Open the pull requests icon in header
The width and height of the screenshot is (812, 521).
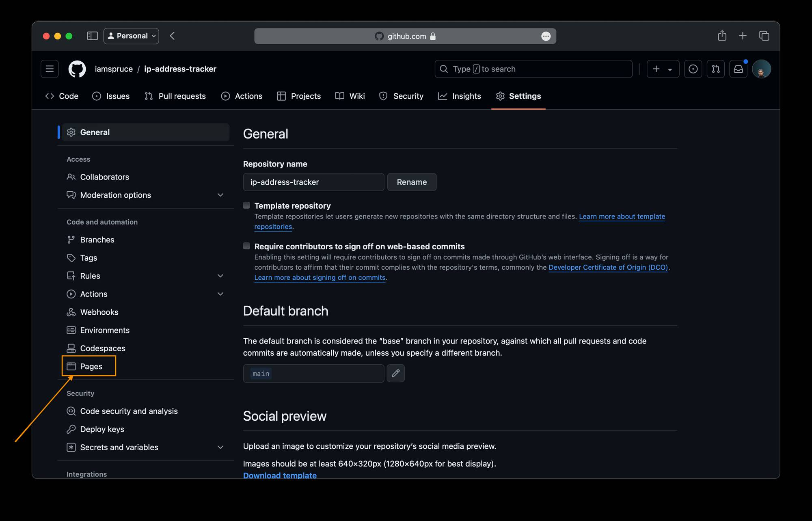716,69
